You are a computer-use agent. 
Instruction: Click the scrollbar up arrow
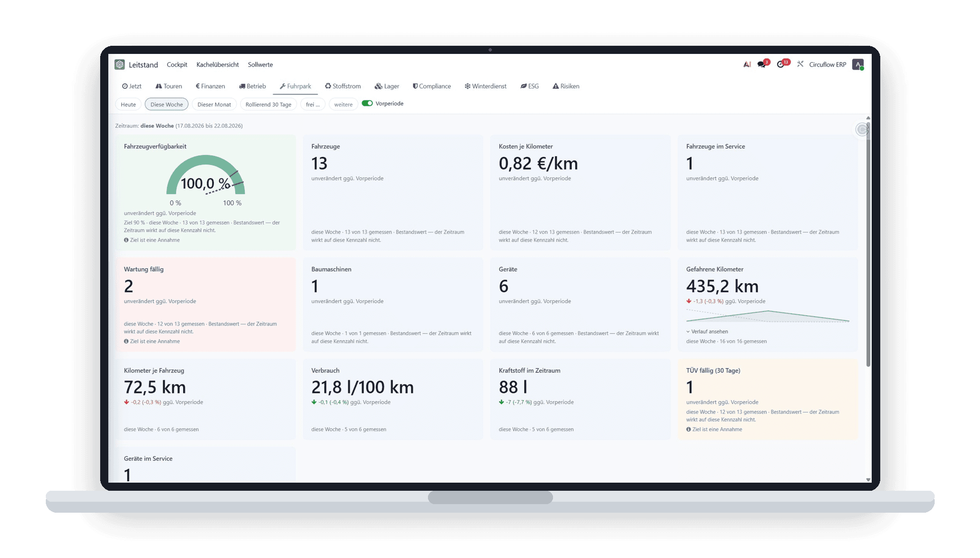(868, 118)
